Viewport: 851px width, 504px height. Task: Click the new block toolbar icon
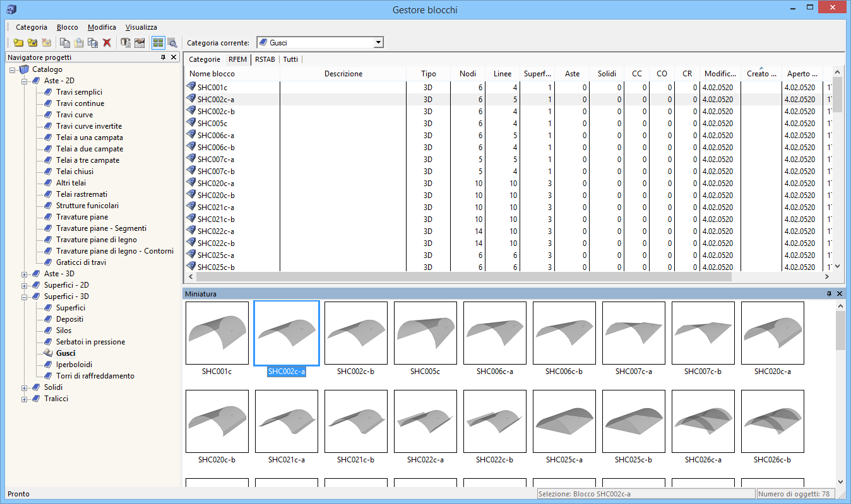coord(32,42)
